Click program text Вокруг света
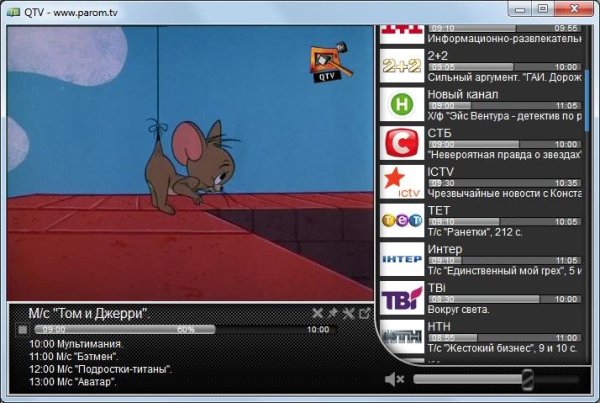This screenshot has width=600, height=403. (458, 310)
